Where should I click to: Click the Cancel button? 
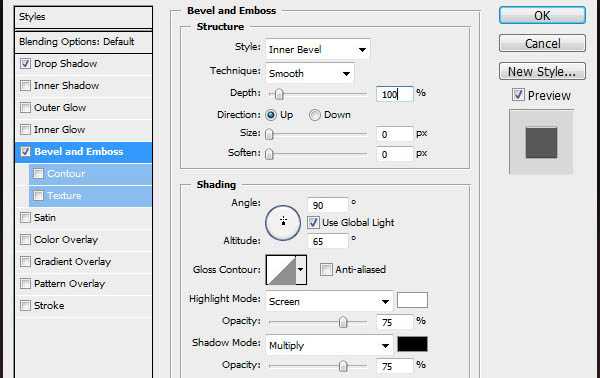click(542, 43)
